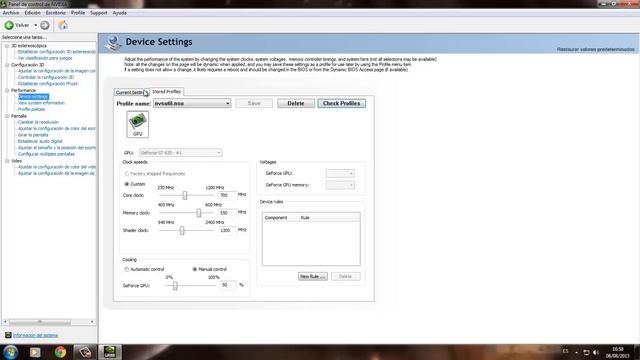
Task: Launch Google Chrome from the taskbar
Action: click(60, 352)
